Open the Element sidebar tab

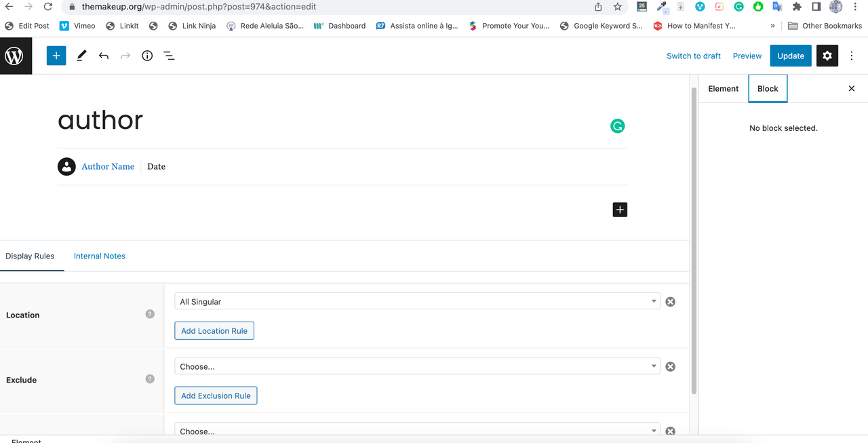[x=723, y=88]
